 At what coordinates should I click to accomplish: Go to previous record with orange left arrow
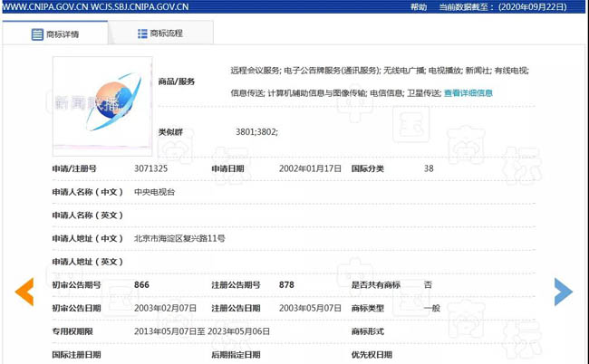coord(25,291)
